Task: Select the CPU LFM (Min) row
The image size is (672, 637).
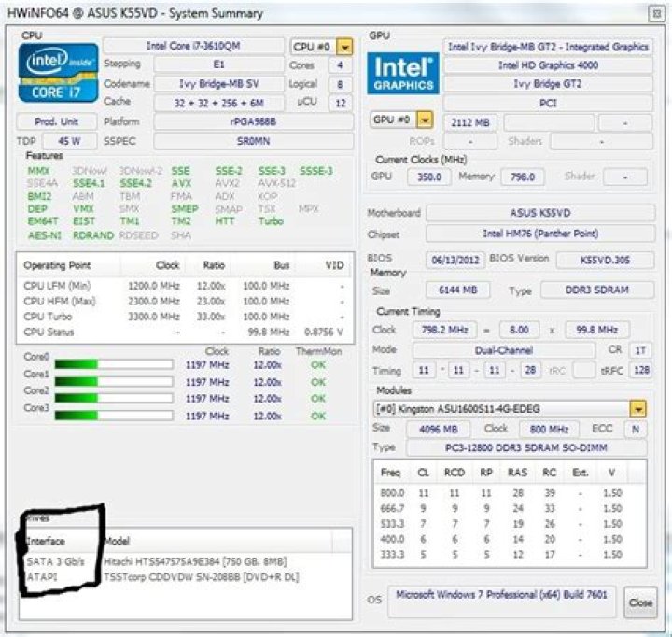Action: [x=185, y=286]
